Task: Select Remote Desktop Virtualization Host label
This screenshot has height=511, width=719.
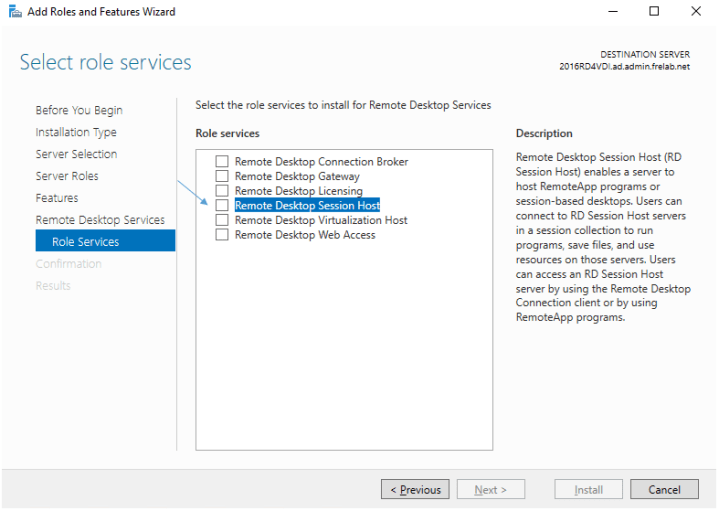Action: point(321,220)
